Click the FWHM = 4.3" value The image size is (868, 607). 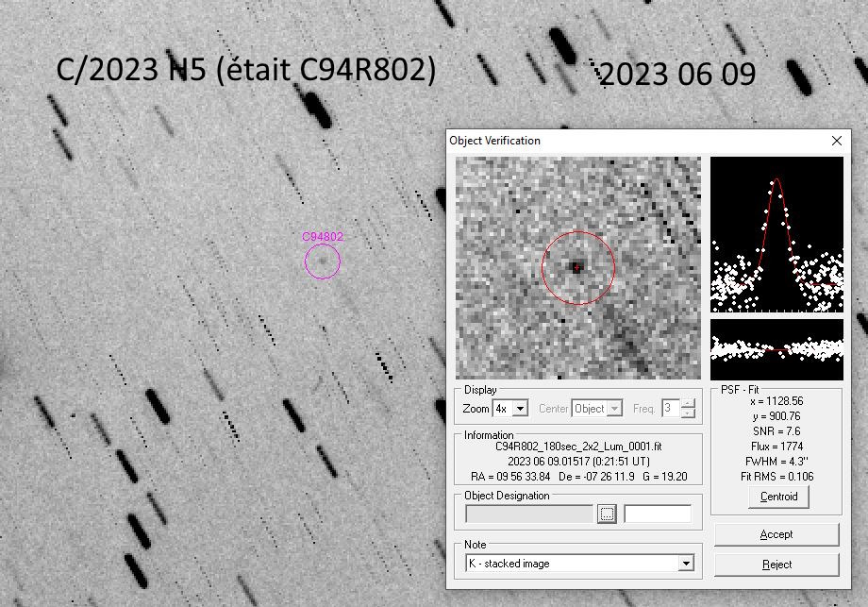click(x=776, y=462)
